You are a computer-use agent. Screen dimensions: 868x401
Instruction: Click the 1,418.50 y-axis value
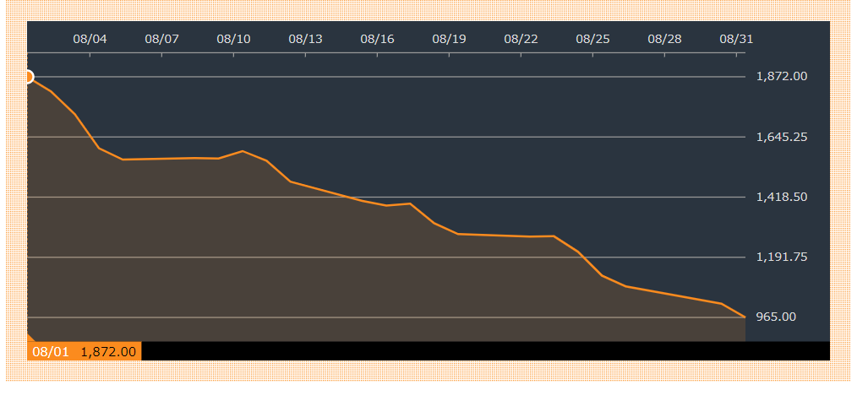[x=782, y=197]
